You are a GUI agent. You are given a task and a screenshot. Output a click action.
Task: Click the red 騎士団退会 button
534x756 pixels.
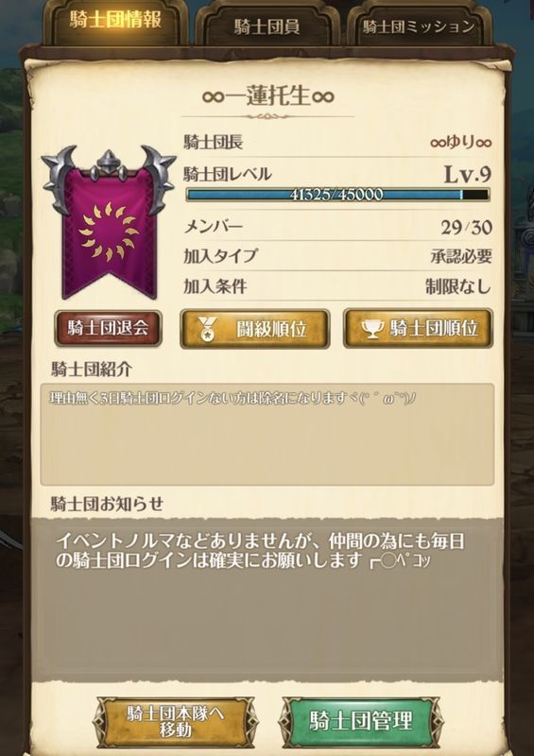pos(108,328)
